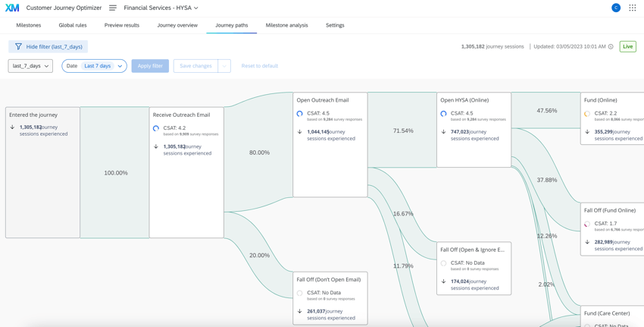Click CSAT gauge icon in Open HYSA (Online)
The width and height of the screenshot is (644, 327).
(443, 114)
